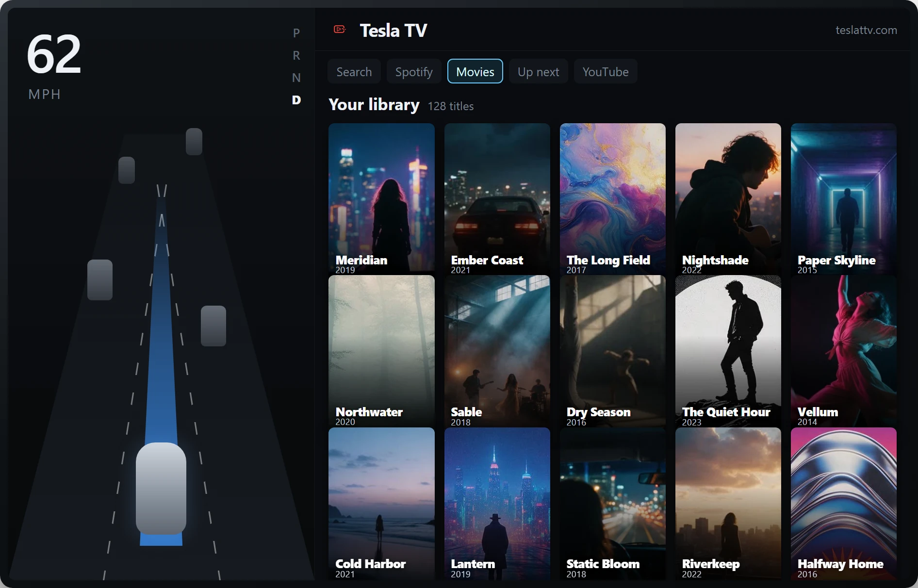The height and width of the screenshot is (588, 918).
Task: Open the Halfway Home poster
Action: [x=844, y=504]
